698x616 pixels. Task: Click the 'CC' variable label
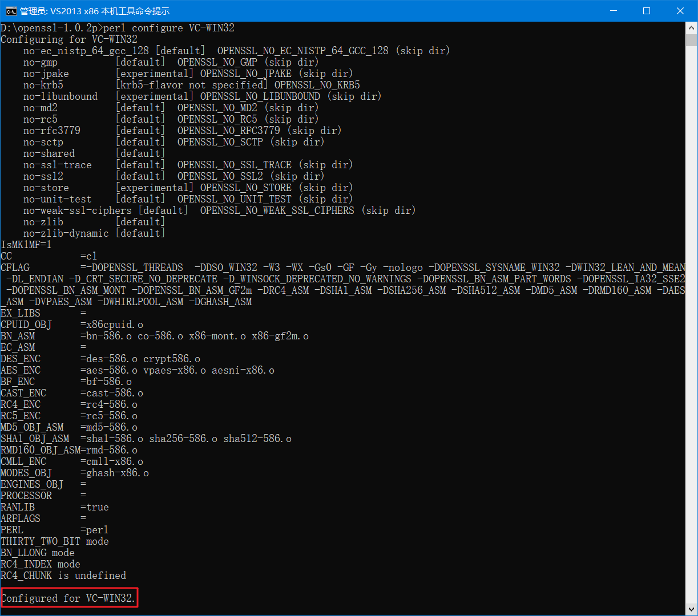(x=6, y=256)
